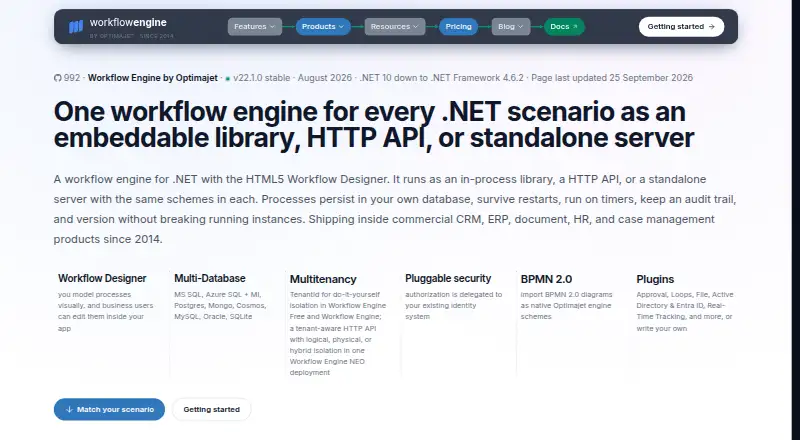Click the workflowengine brand name
This screenshot has width=800, height=440.
point(128,22)
